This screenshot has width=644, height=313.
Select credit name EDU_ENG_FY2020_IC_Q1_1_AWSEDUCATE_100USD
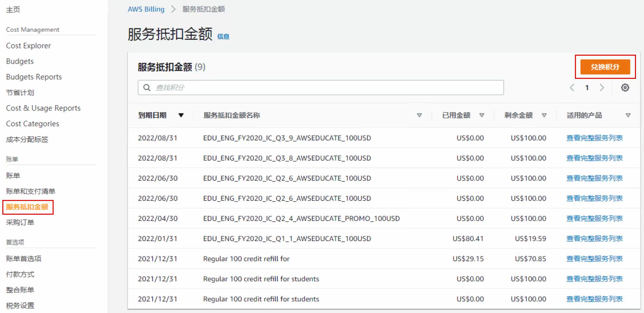coord(287,239)
